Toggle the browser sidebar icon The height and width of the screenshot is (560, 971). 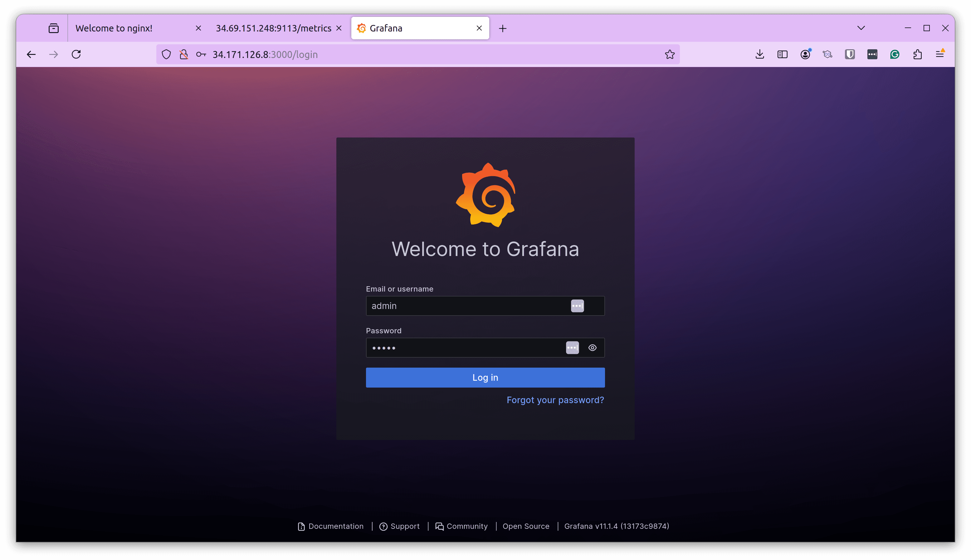tap(783, 54)
